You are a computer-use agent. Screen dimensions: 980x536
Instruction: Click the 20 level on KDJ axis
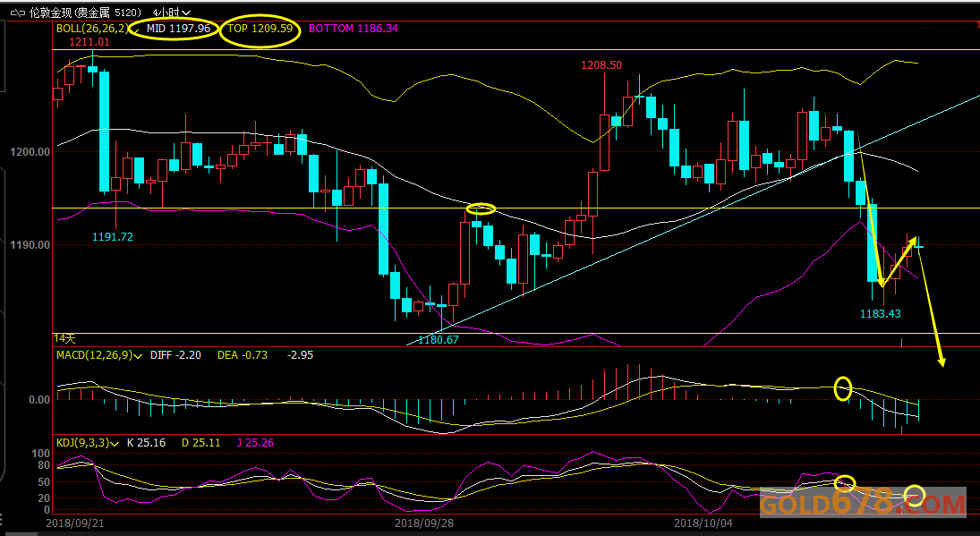(x=43, y=498)
